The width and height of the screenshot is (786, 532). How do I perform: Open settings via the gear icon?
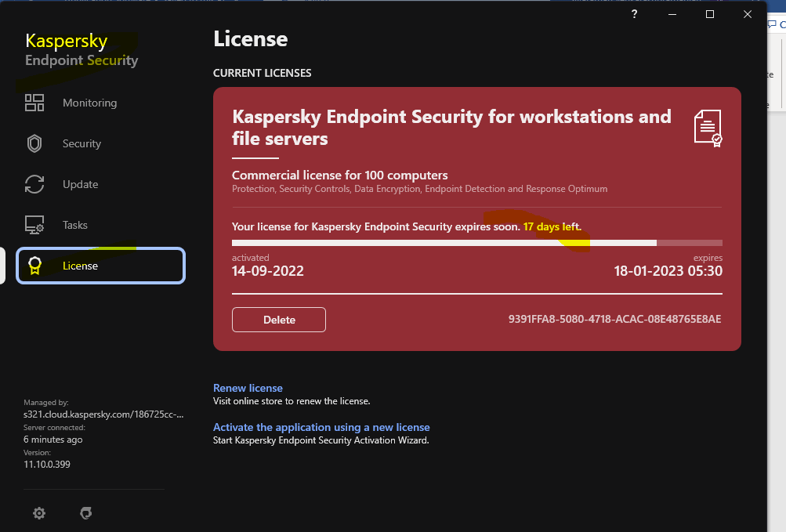click(39, 513)
